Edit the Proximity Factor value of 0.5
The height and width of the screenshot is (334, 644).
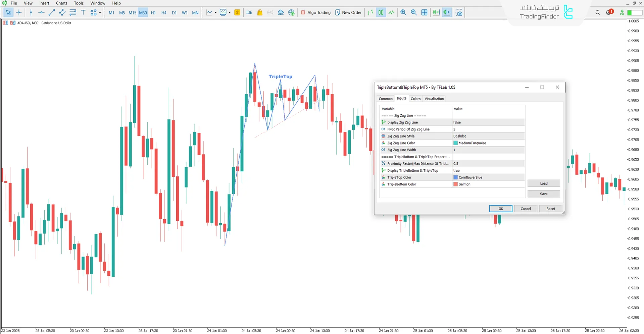(x=488, y=163)
